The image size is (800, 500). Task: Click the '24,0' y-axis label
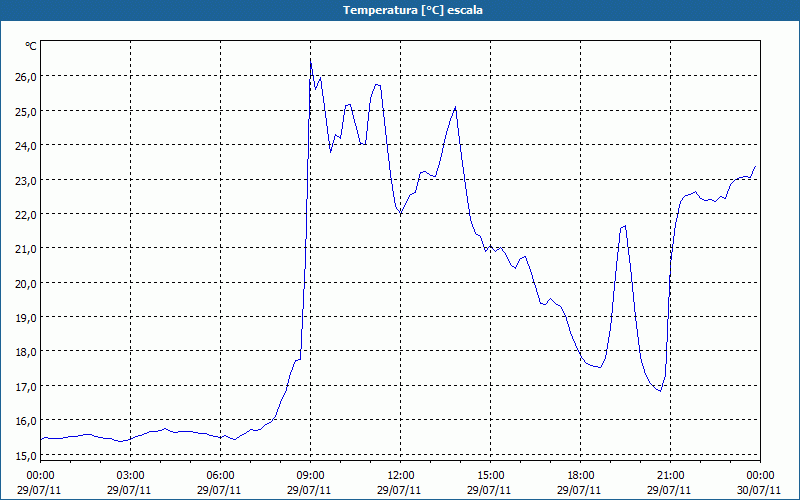point(26,146)
